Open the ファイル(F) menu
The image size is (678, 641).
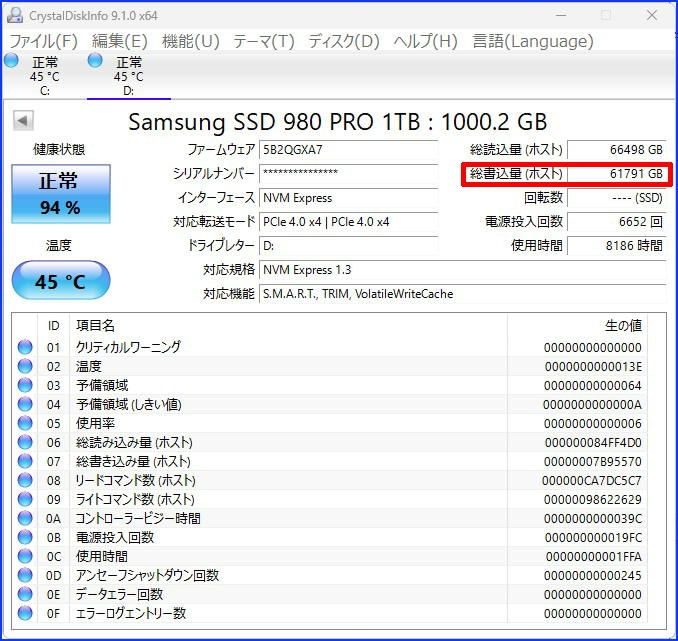43,41
